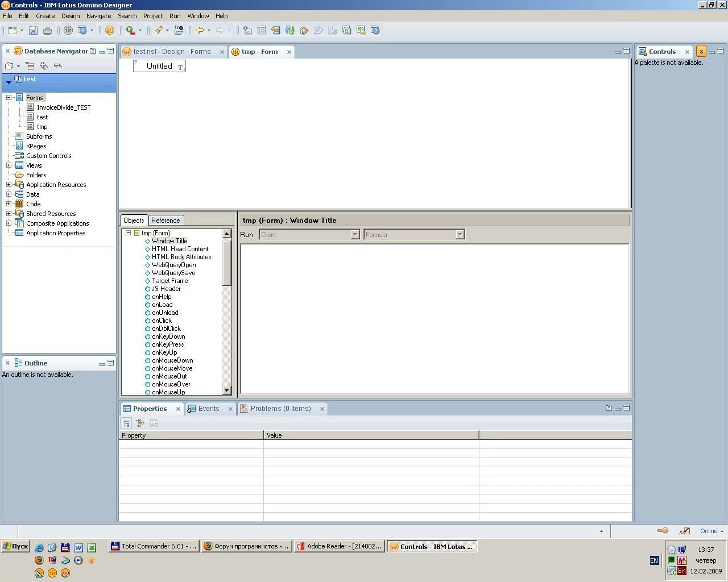Screen dimensions: 728x582
Task: Select InvoiceDivide_TEST form in navigator
Action: [63, 107]
